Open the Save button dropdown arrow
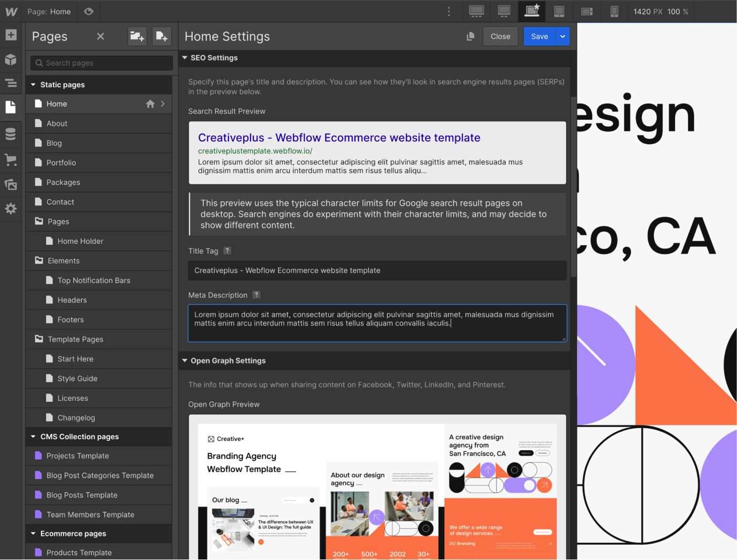Image resolution: width=737 pixels, height=560 pixels. tap(563, 36)
